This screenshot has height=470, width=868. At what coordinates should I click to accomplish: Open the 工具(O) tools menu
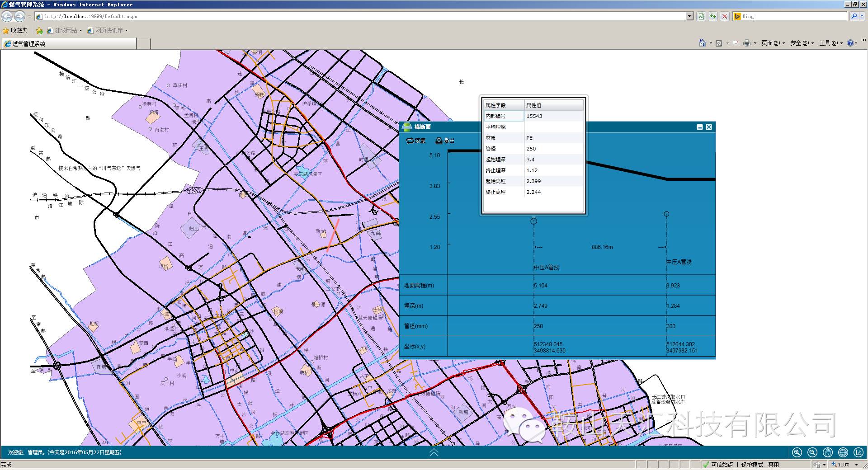coord(831,43)
